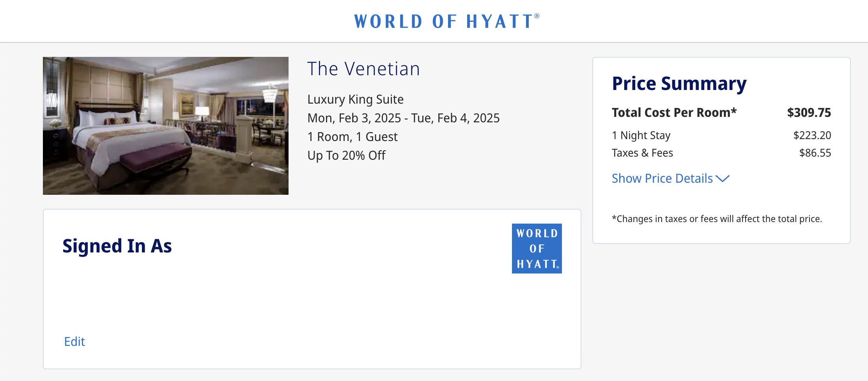Select the Signed In As heading

pos(117,246)
